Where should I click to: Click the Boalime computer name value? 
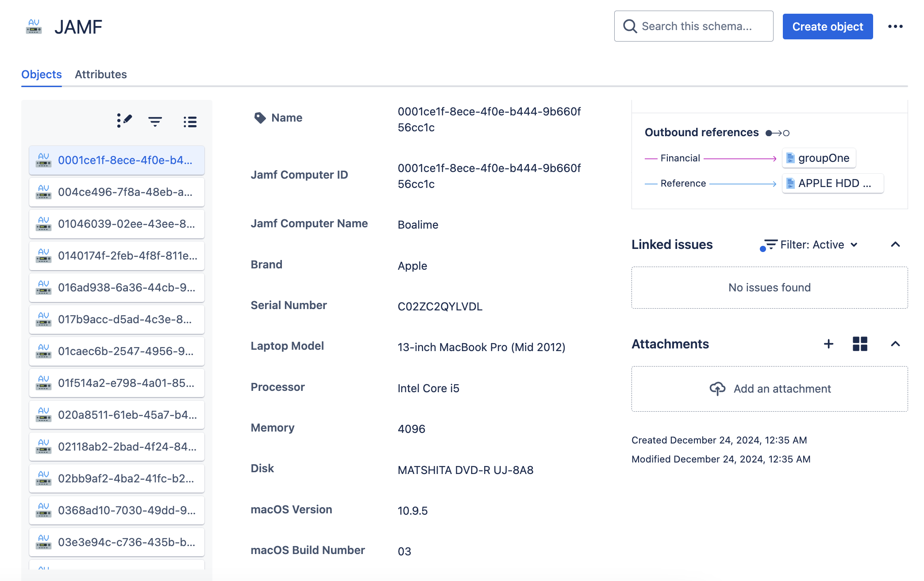pyautogui.click(x=418, y=225)
